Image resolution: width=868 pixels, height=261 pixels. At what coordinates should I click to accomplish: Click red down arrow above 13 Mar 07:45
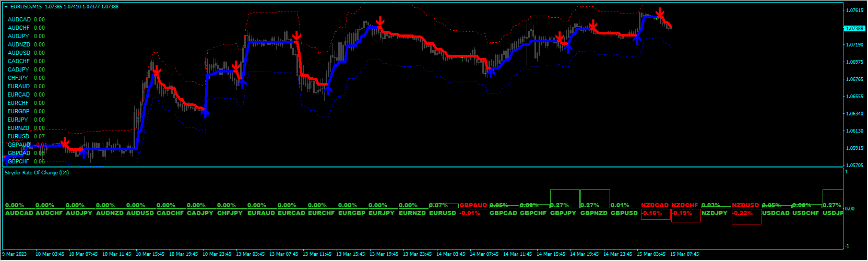click(x=296, y=36)
